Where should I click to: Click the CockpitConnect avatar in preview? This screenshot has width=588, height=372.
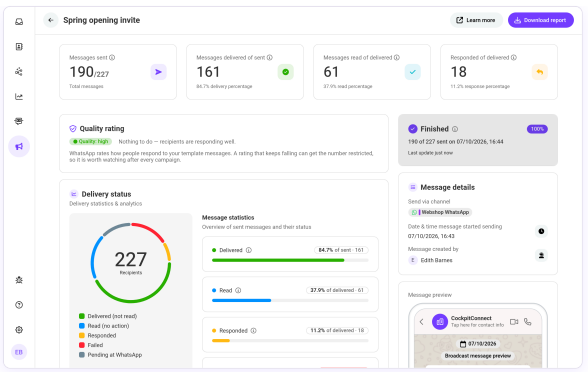click(440, 322)
